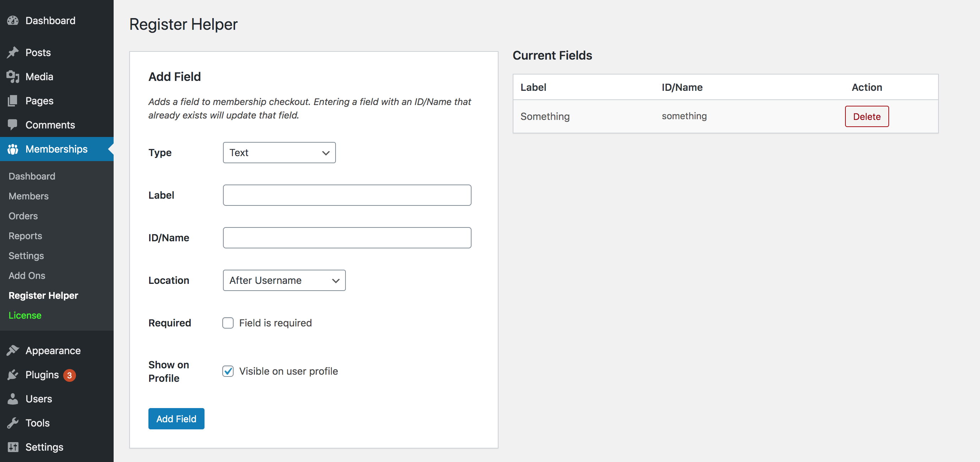
Task: Click the Pages icon in sidebar
Action: click(13, 101)
